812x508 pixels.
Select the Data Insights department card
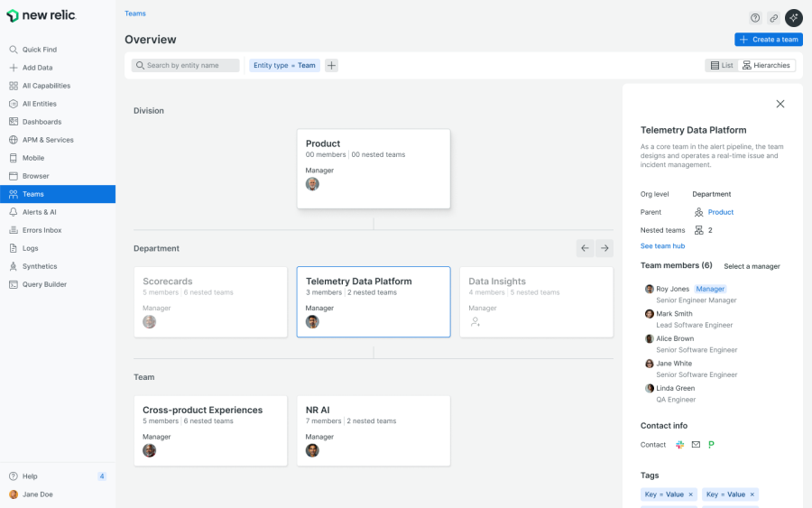[537, 302]
